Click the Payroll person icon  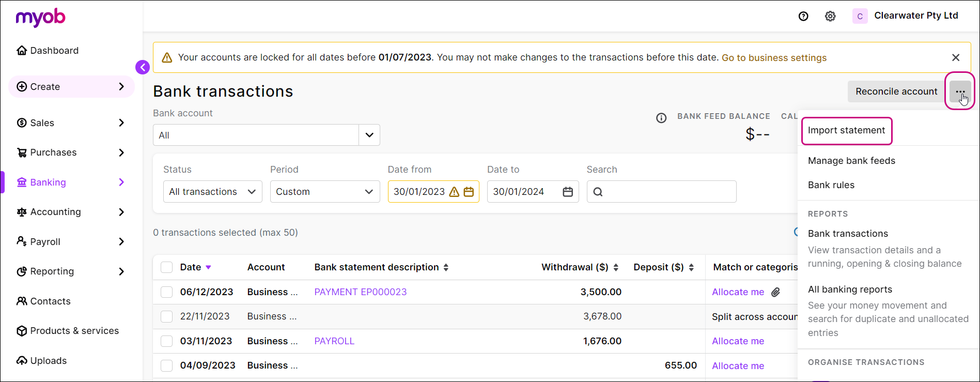[x=22, y=241]
